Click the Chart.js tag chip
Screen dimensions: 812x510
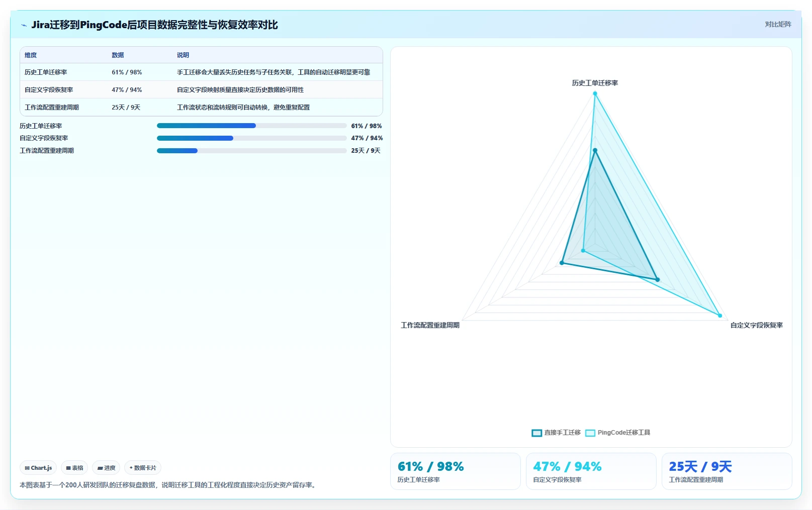tap(38, 468)
